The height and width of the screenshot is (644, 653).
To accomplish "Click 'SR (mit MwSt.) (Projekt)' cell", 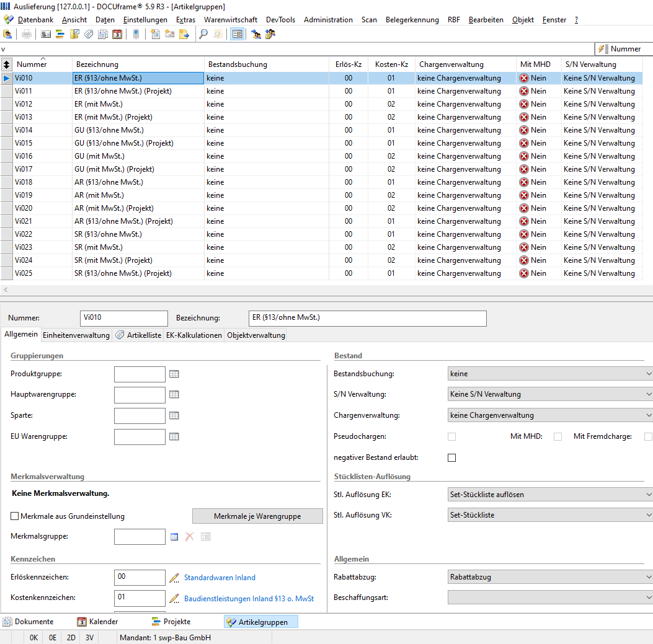I will click(x=138, y=260).
